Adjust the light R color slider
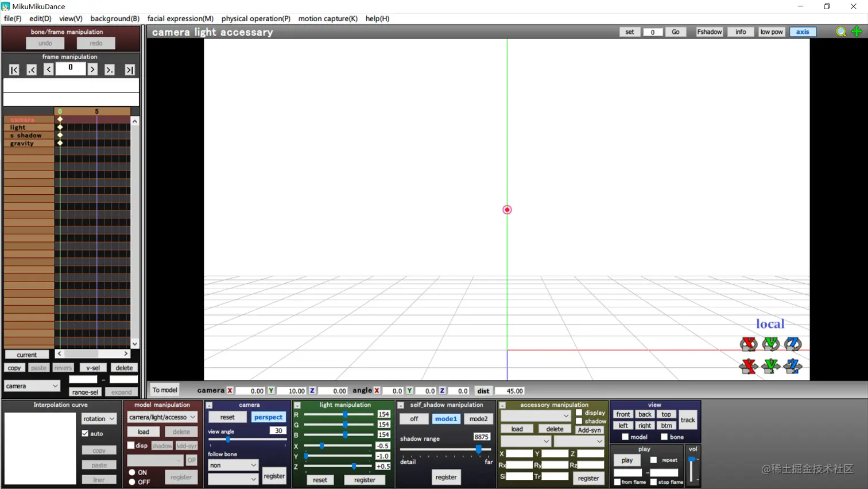The height and width of the screenshot is (489, 868). point(338,414)
